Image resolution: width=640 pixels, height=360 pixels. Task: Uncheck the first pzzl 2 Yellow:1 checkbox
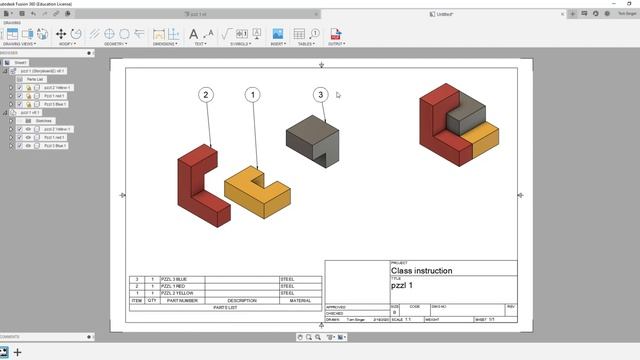click(19, 88)
